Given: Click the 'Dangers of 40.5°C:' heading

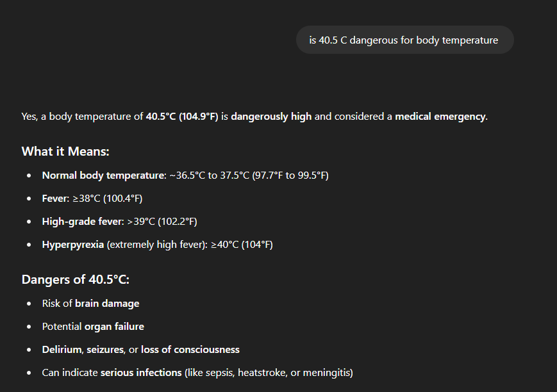Looking at the screenshot, I should [75, 280].
